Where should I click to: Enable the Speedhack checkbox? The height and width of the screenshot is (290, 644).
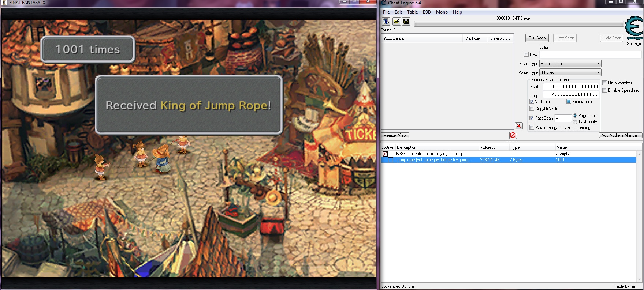(x=605, y=90)
